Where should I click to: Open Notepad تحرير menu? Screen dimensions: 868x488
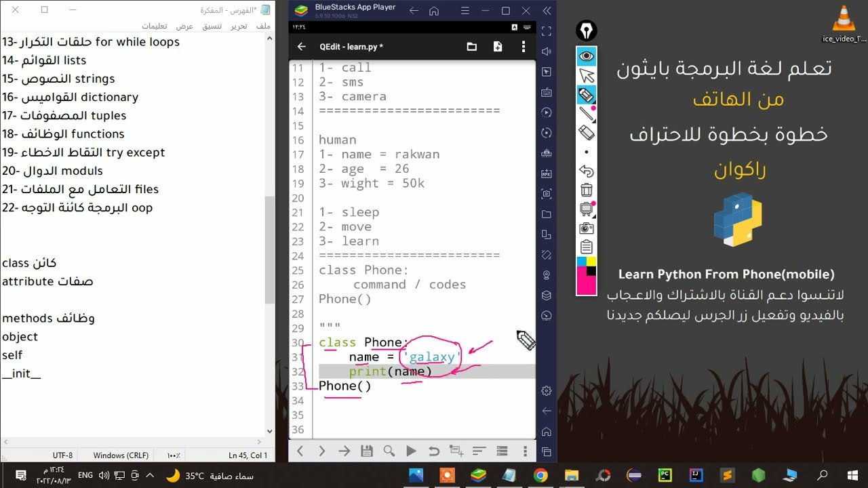pos(239,26)
